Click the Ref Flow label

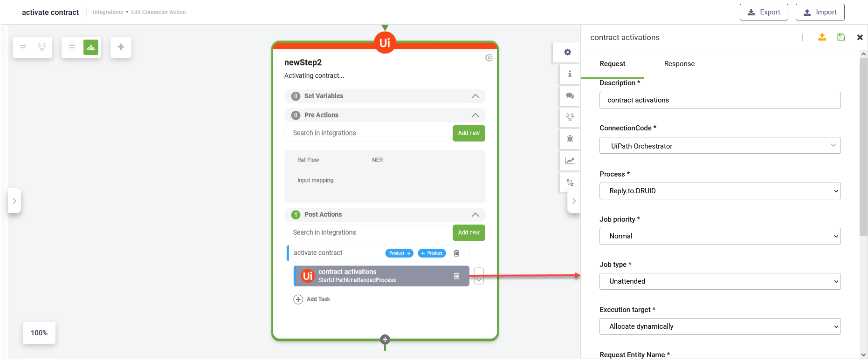pyautogui.click(x=308, y=160)
